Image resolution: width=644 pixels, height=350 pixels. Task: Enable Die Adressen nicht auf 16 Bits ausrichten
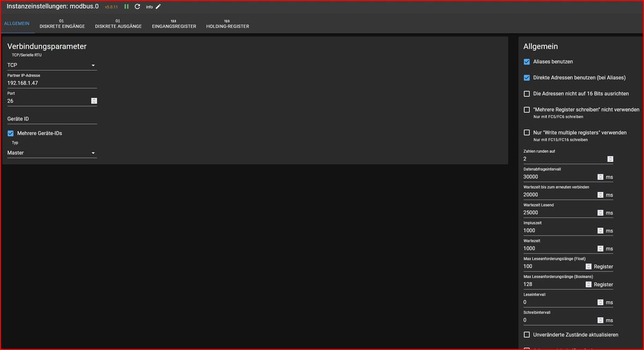click(527, 94)
